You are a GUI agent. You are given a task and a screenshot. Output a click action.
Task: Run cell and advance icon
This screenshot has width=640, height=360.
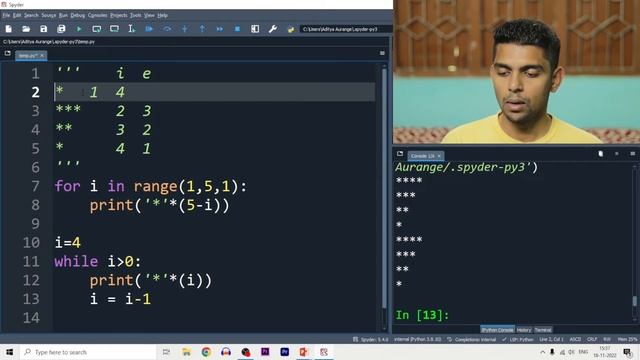(114, 29)
